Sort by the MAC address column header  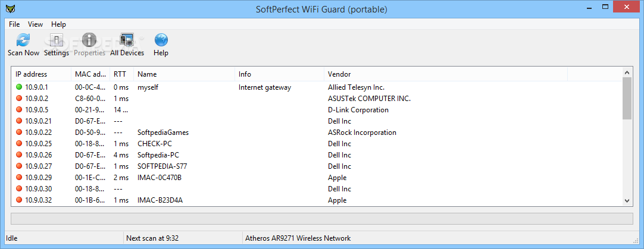(x=90, y=74)
